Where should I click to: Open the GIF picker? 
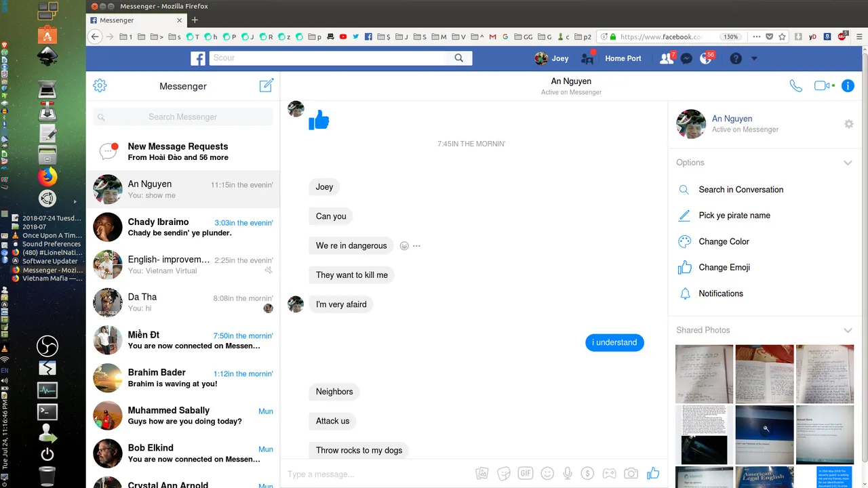(525, 474)
